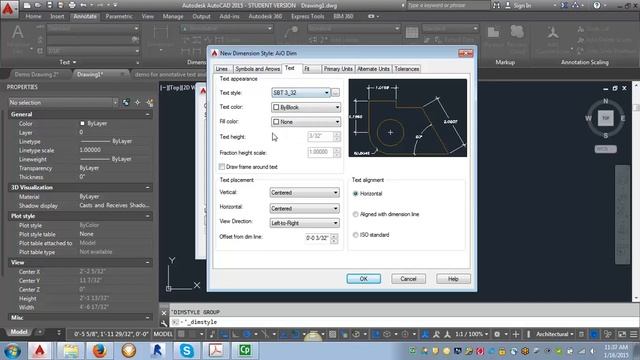Open the Home ribbon tab
This screenshot has height=360, width=640.
pos(33,16)
